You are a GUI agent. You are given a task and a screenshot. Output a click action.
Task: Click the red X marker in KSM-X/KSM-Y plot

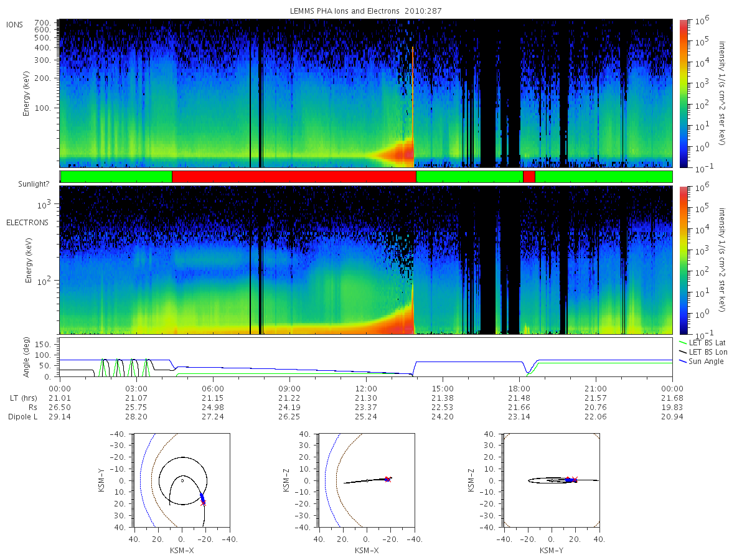pyautogui.click(x=203, y=503)
